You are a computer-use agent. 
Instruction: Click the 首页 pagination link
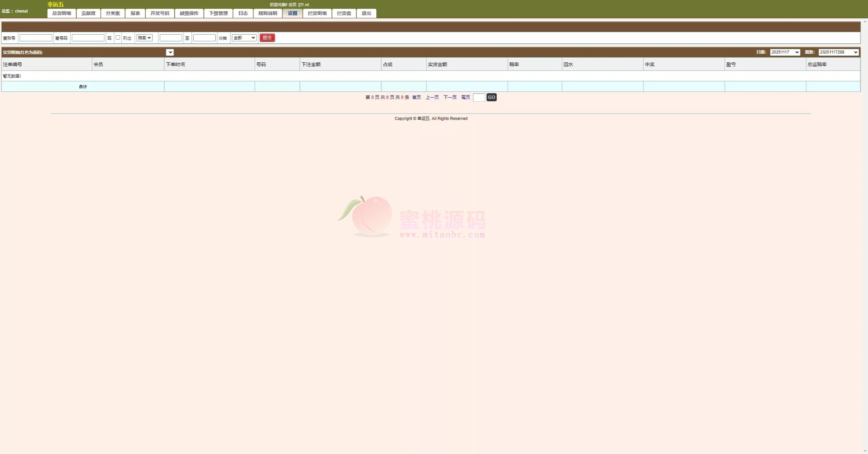click(x=416, y=97)
